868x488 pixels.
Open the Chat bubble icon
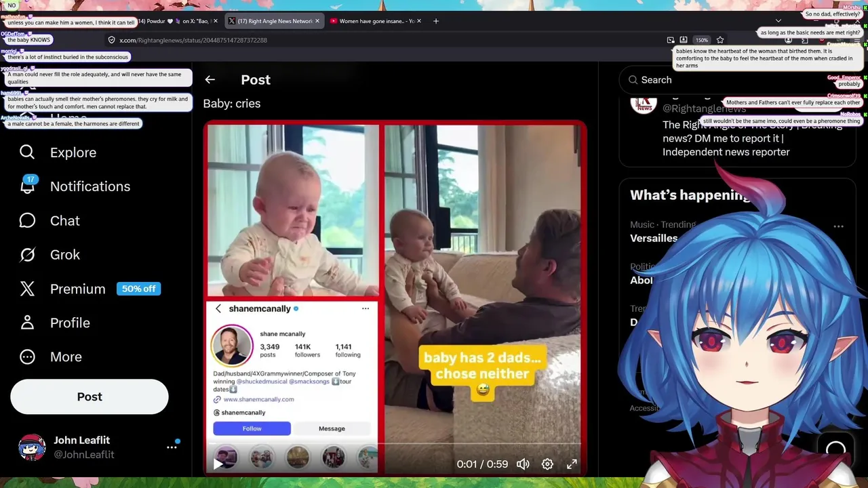click(x=27, y=220)
